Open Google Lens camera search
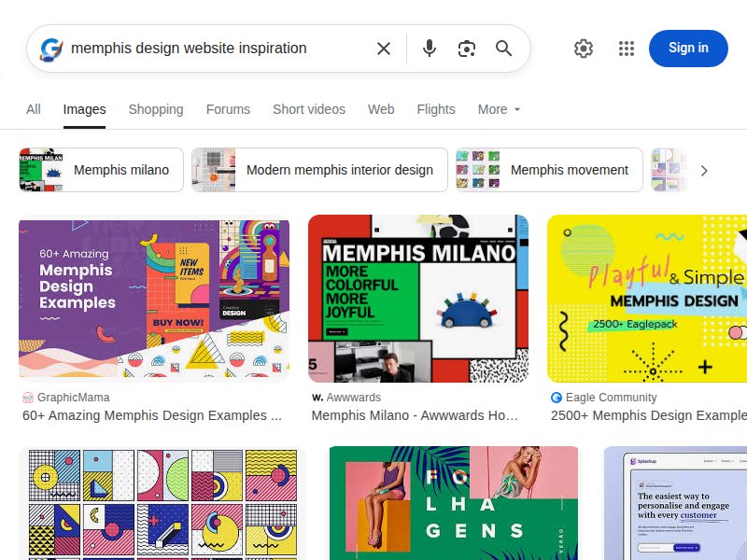The height and width of the screenshot is (560, 747). tap(467, 49)
